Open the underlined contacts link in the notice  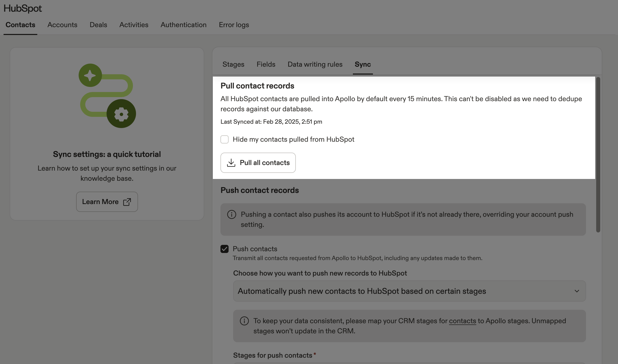(462, 321)
